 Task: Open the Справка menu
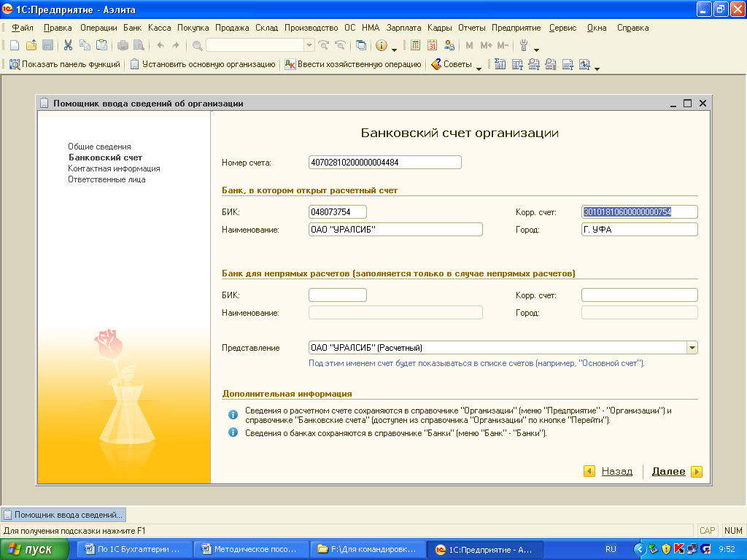click(x=632, y=28)
